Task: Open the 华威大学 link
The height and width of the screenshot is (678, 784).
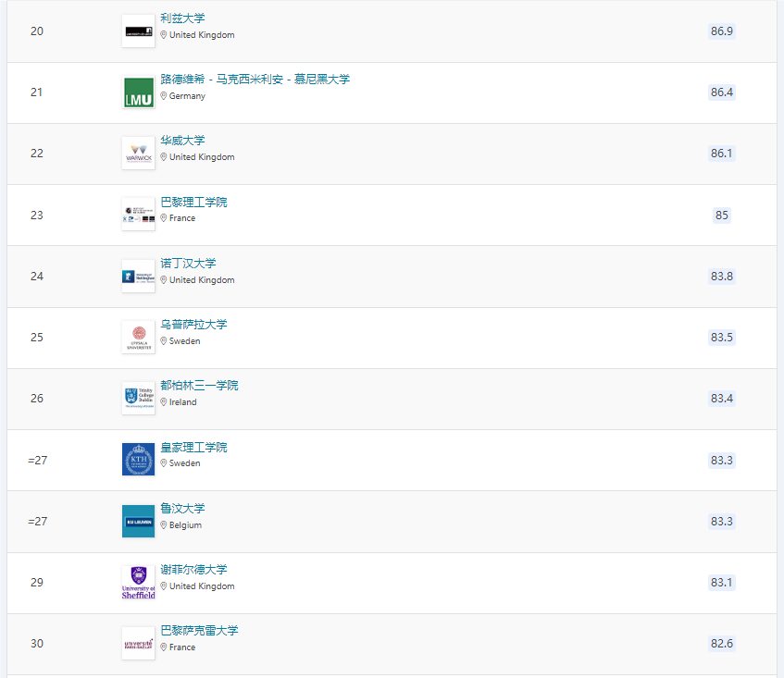Action: click(x=182, y=141)
